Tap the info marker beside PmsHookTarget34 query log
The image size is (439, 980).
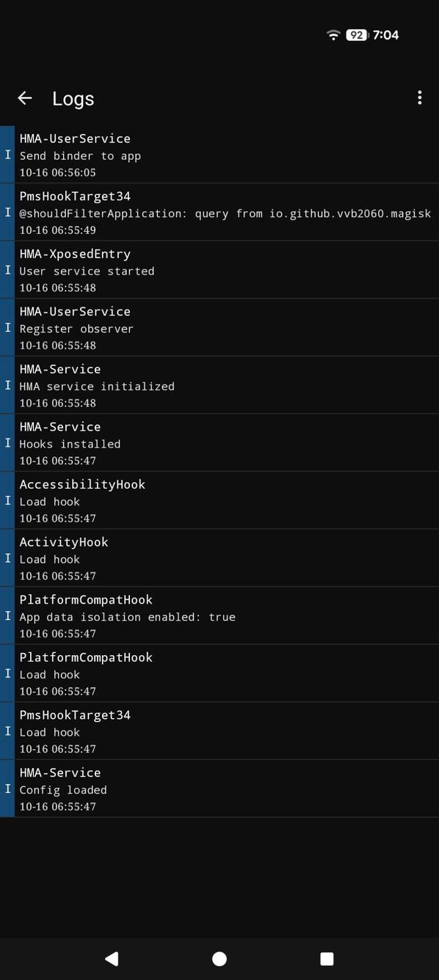click(x=7, y=213)
